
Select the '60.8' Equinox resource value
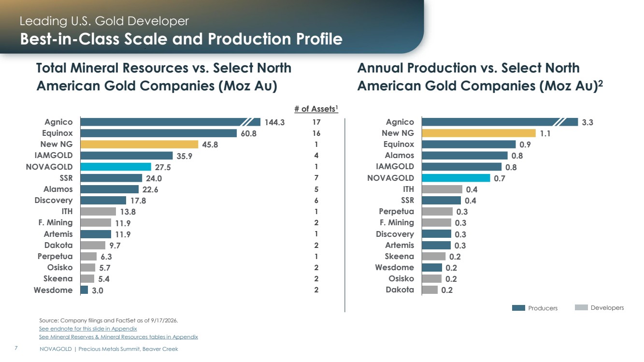coord(249,134)
